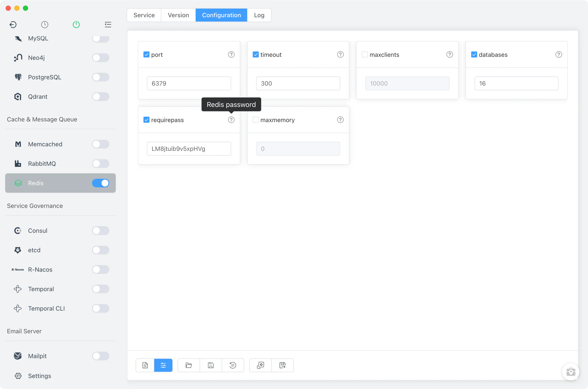588x389 pixels.
Task: Switch on the Memcached toggle
Action: pos(101,144)
